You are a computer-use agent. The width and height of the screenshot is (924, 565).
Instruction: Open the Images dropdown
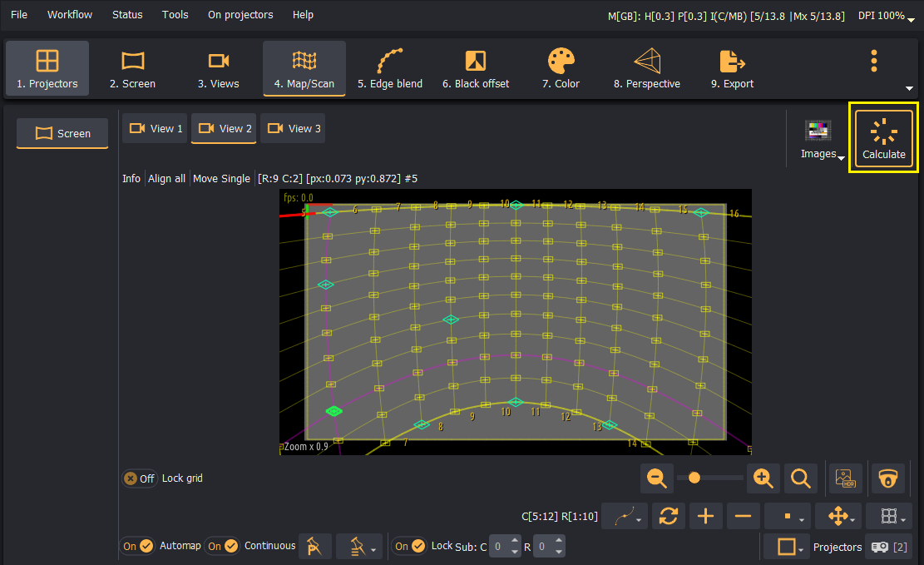(x=822, y=139)
